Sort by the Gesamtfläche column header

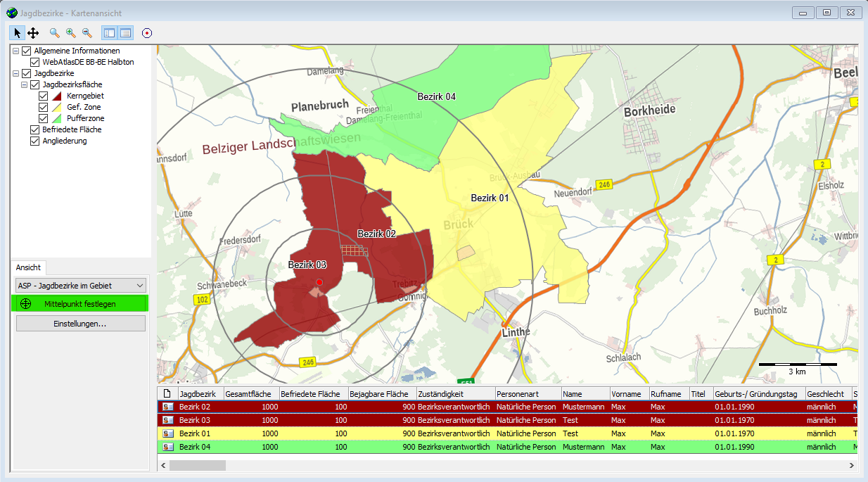[250, 394]
